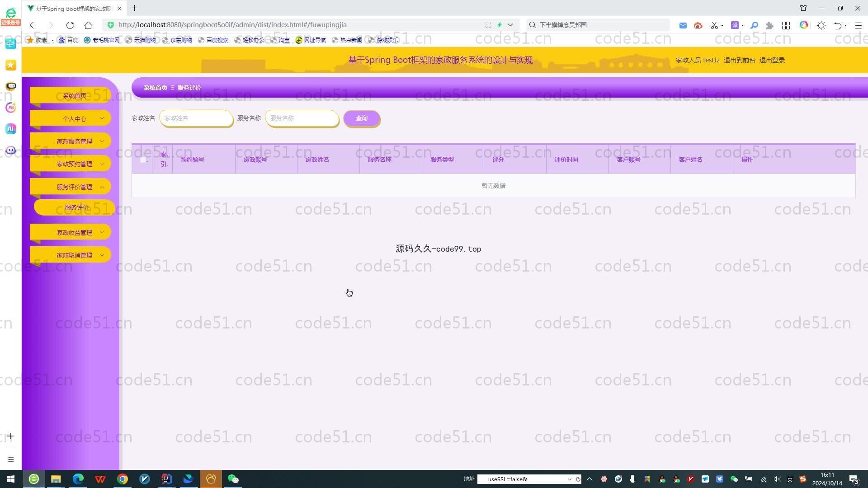Click the plus icon in left sidebar
868x488 pixels.
[11, 436]
